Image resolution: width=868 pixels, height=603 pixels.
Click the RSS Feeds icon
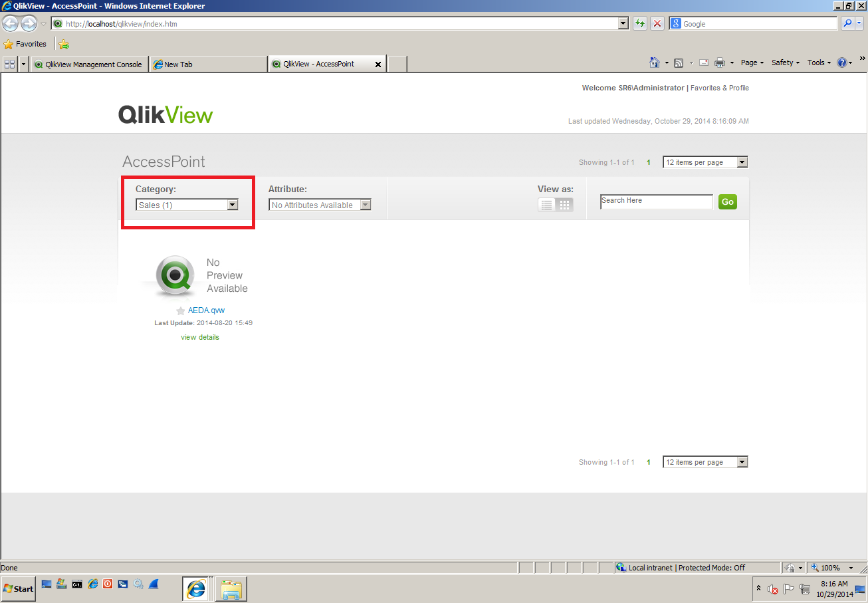point(679,63)
